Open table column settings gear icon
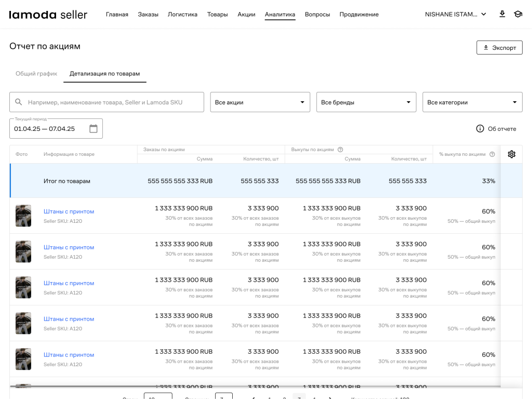This screenshot has height=399, width=532. [x=511, y=154]
